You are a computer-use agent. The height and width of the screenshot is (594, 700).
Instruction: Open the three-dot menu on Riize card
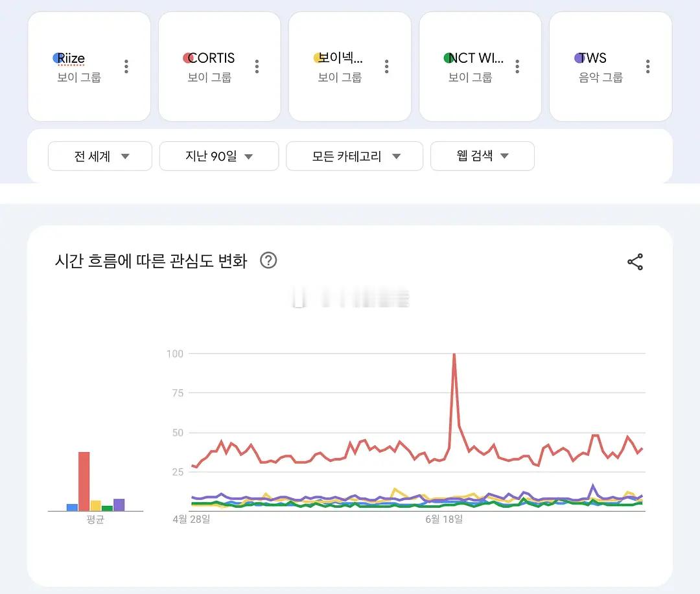coord(126,67)
